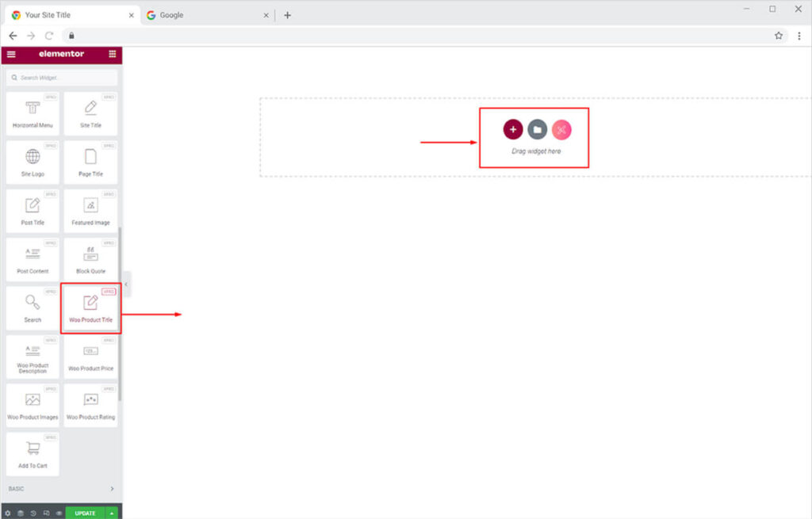Collapse the Elementor side panel
Image resolution: width=812 pixels, height=519 pixels.
(x=127, y=284)
